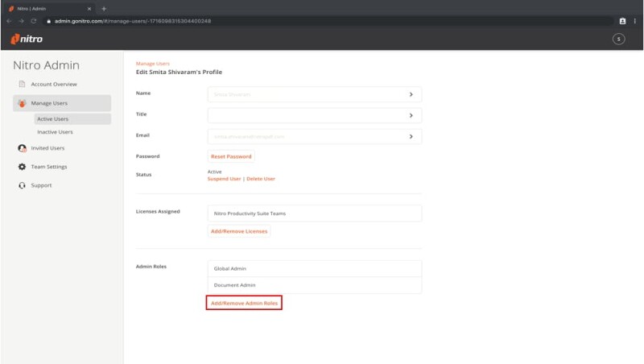Click the Manage Users breadcrumb link
Screen dimensions: 644x364
152,64
